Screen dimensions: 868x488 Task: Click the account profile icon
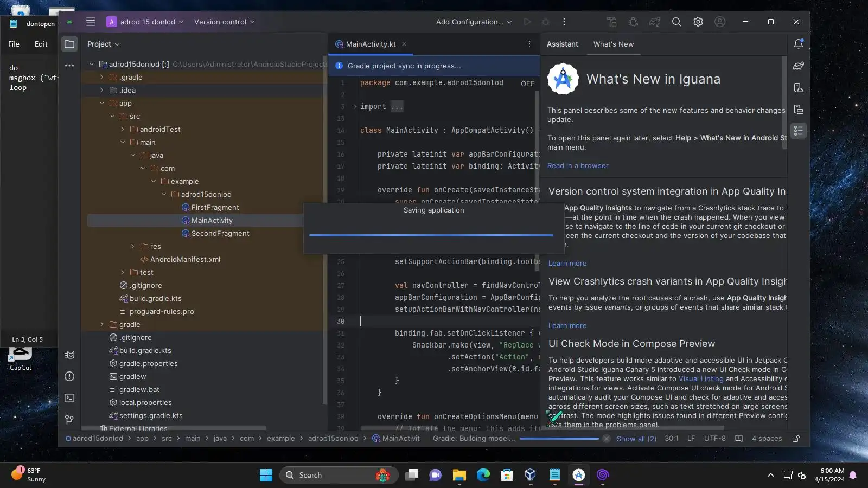[x=720, y=22]
